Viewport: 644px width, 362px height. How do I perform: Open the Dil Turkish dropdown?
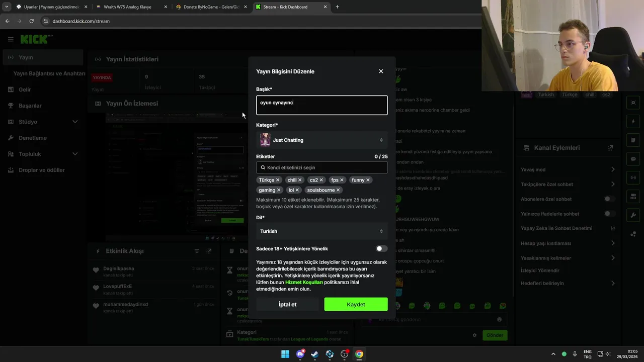coord(322,231)
